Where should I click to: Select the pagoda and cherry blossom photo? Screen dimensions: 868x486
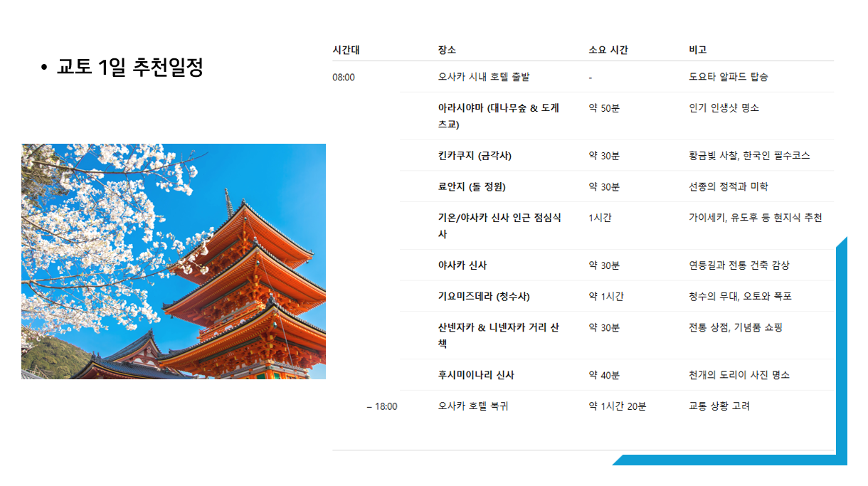pyautogui.click(x=174, y=261)
